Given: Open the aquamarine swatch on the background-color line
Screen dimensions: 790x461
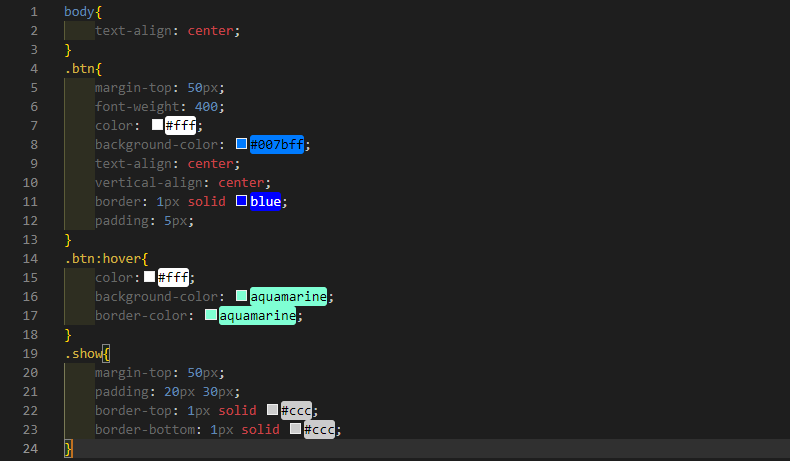Looking at the screenshot, I should click(241, 296).
